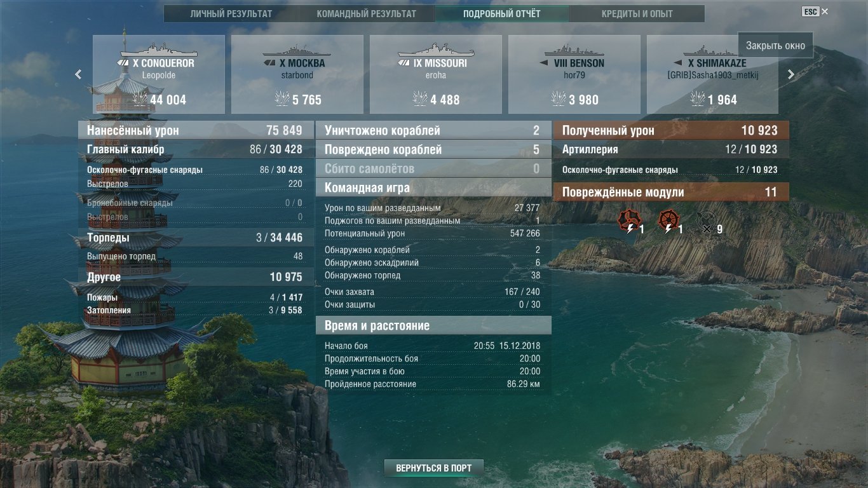
Task: Select the VIII Benson ship card
Action: tap(574, 74)
